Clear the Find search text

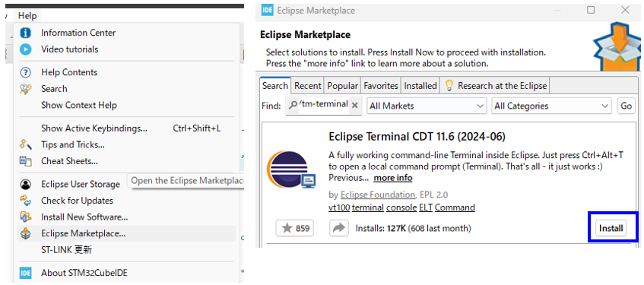tap(355, 106)
